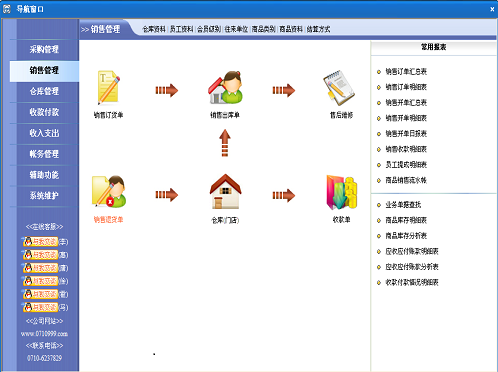Screen dimensions: 498x372
Task: Open the 员工提成明细表 report
Action: pos(406,165)
